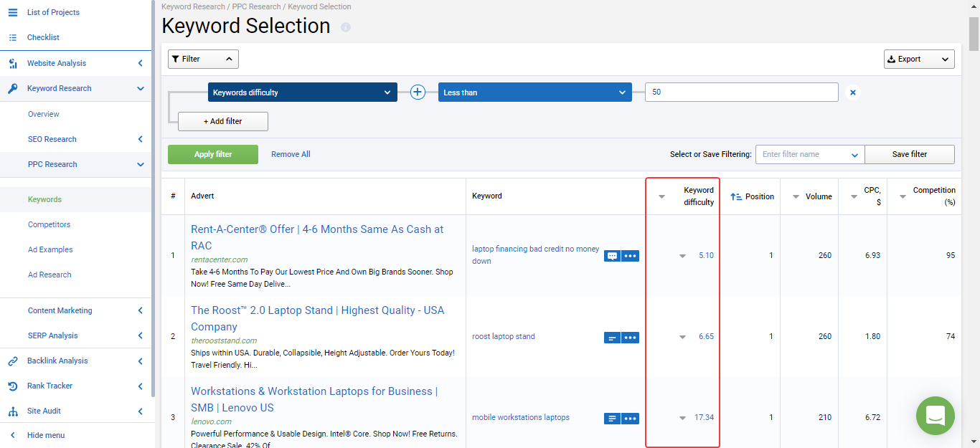980x448 pixels.
Task: Click the Keyword Research breadcrumb link
Action: pyautogui.click(x=193, y=6)
